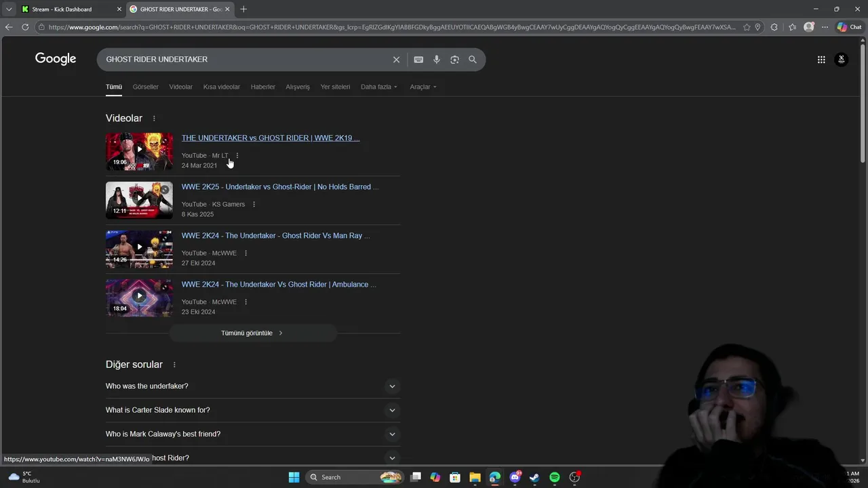
Task: Search by image with the Lens icon
Action: click(x=454, y=60)
